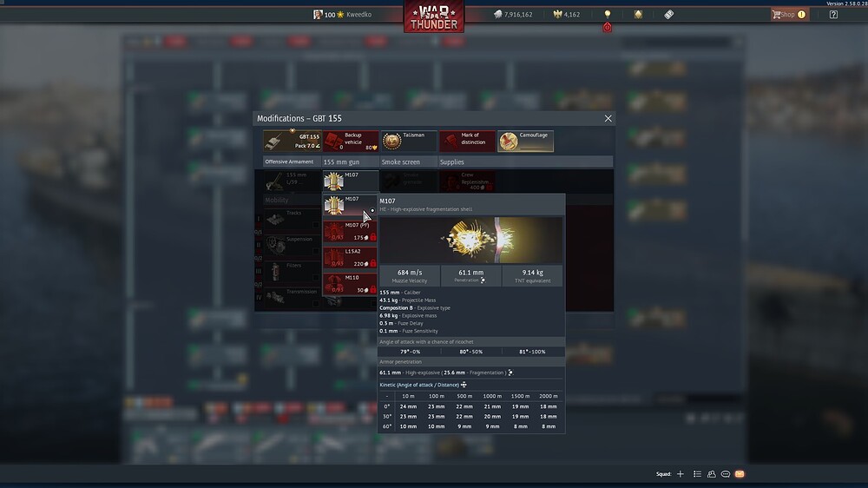
Task: Click the lock icon on M107 (PF)
Action: (373, 237)
